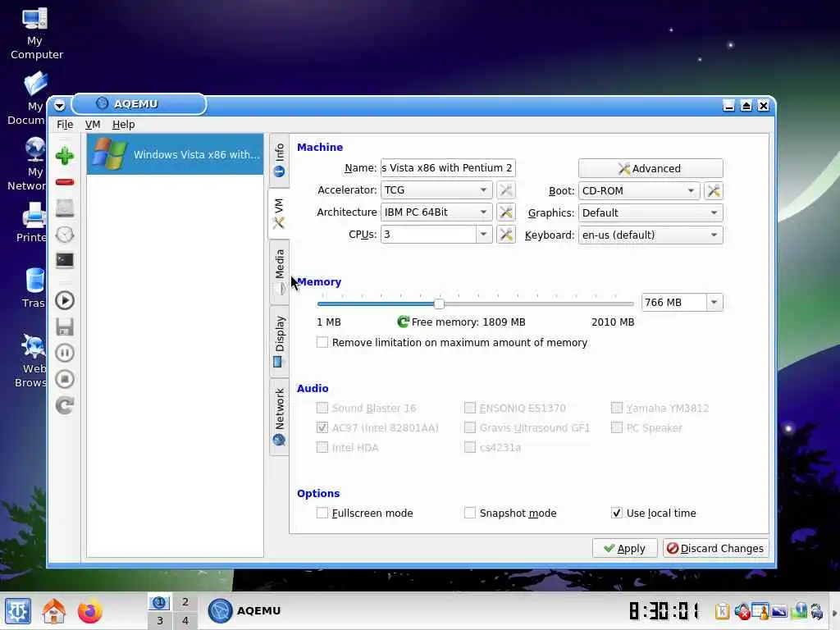Image resolution: width=840 pixels, height=630 pixels.
Task: Refresh free memory with green arrow icon
Action: tap(404, 322)
